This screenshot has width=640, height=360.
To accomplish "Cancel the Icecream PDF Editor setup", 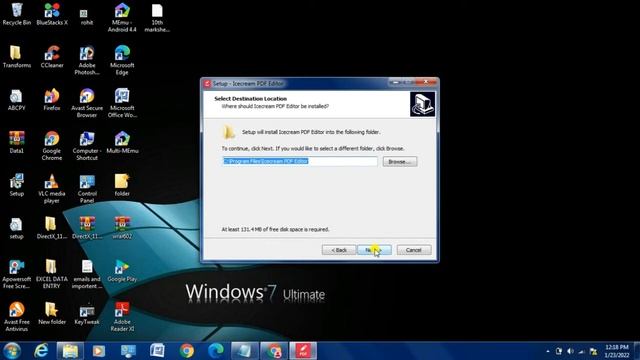I will tap(413, 250).
